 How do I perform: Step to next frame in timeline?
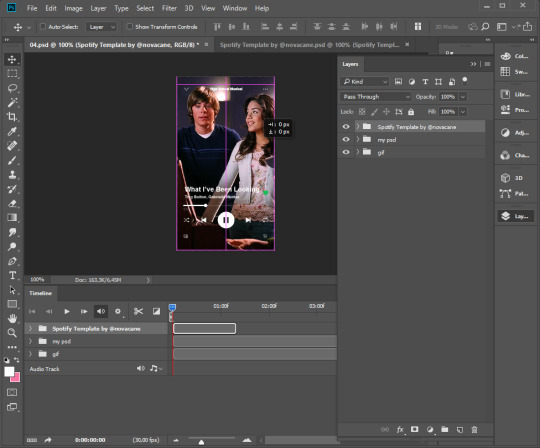pyautogui.click(x=84, y=311)
